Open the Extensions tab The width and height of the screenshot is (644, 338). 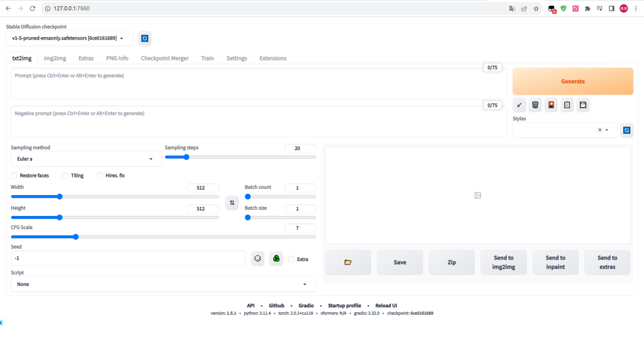[273, 58]
